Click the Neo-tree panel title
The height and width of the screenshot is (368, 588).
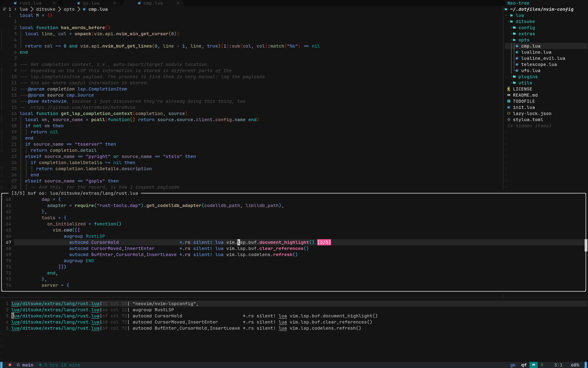[518, 3]
